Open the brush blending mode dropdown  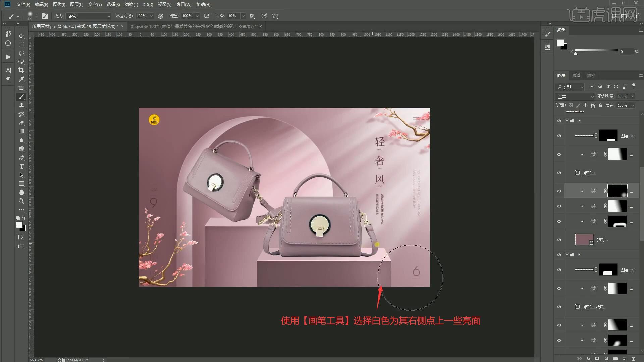click(89, 16)
